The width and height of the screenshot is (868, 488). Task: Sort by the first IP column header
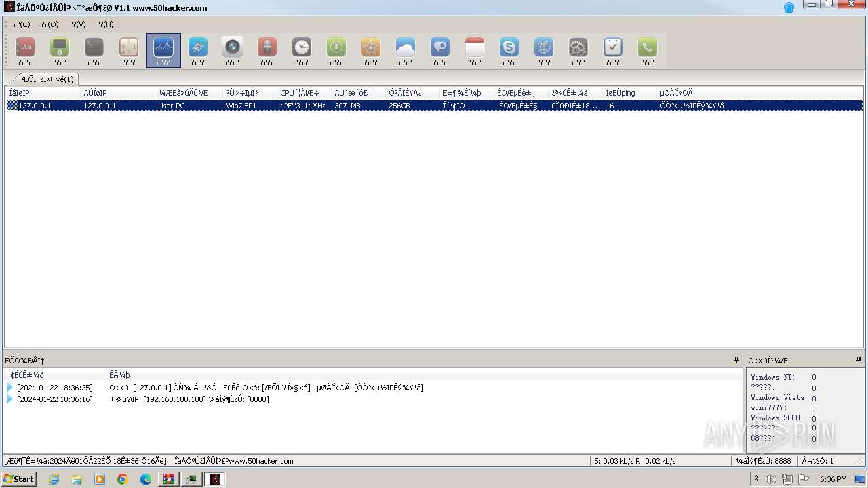coord(44,93)
